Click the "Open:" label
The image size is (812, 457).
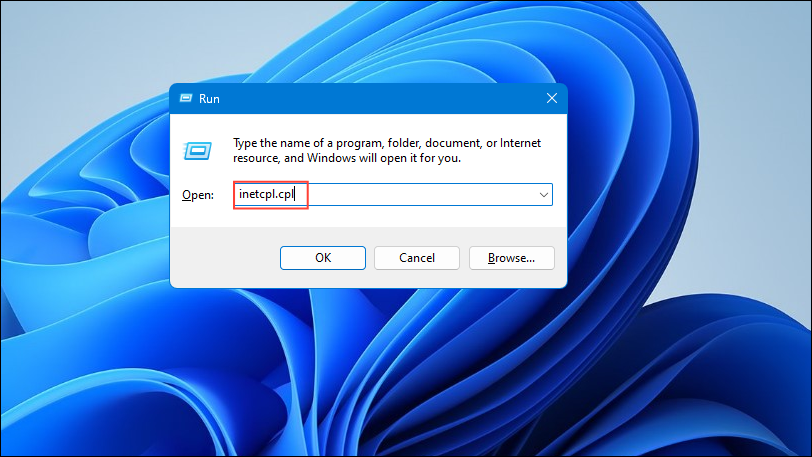click(198, 195)
